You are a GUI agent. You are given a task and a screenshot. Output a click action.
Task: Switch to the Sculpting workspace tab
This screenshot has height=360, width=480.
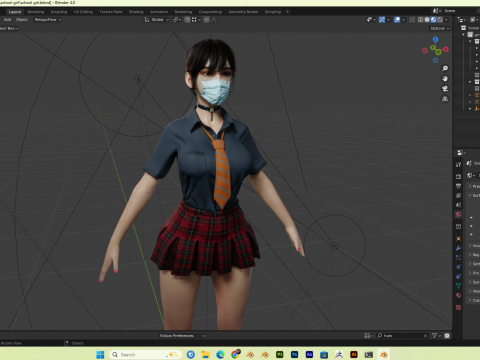tap(59, 12)
